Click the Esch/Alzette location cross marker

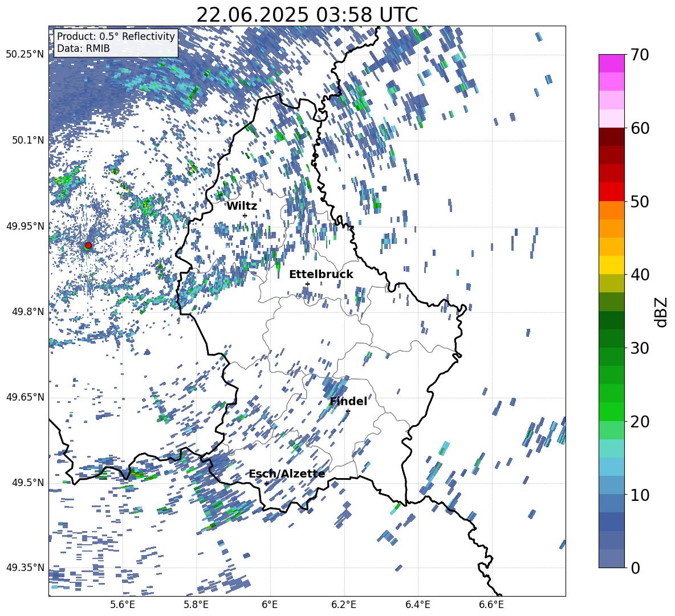[266, 483]
